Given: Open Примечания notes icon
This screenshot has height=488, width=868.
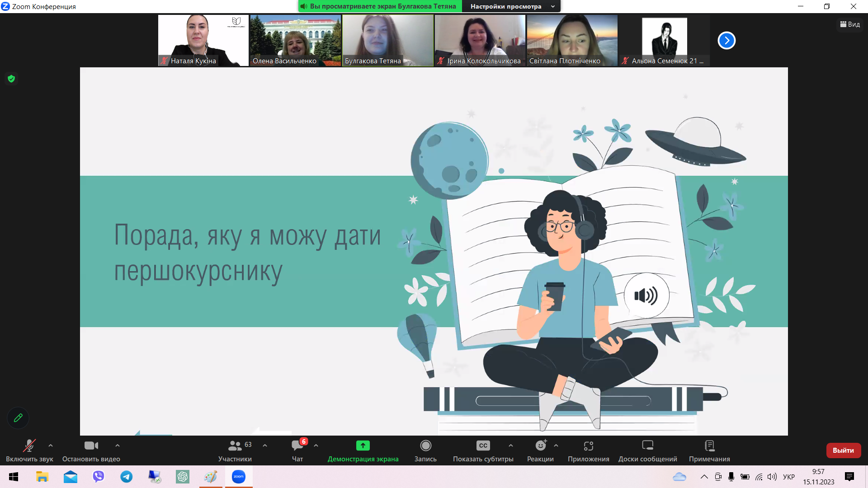Looking at the screenshot, I should click(709, 446).
